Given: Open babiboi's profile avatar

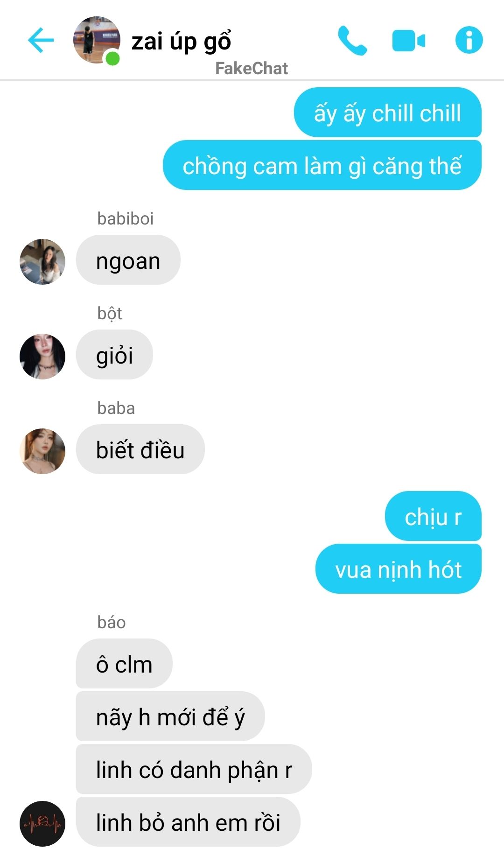Looking at the screenshot, I should click(x=42, y=261).
